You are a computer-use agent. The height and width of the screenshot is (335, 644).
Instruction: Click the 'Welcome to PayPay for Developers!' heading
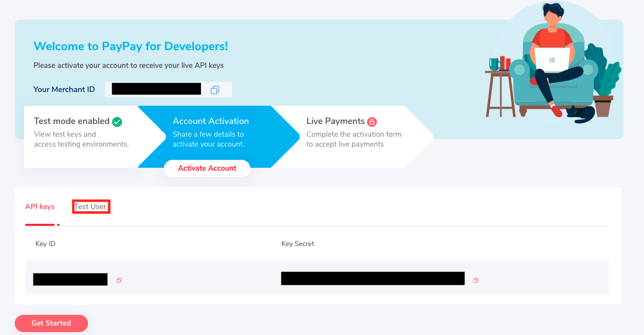pos(131,46)
